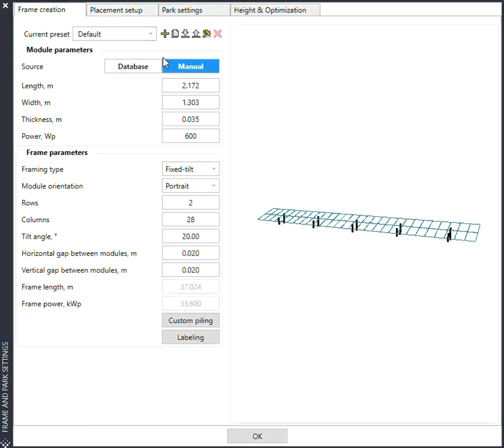504x448 pixels.
Task: Click the Frame power value 33.600
Action: [x=191, y=304]
